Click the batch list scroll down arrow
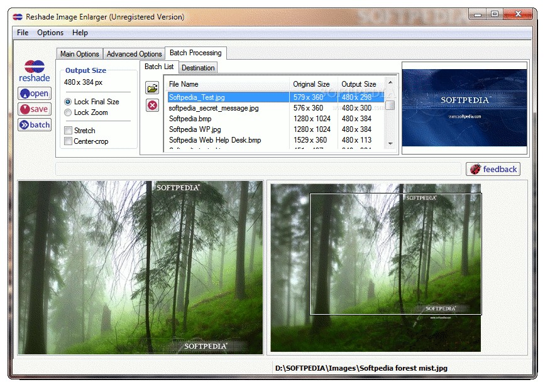 390,144
